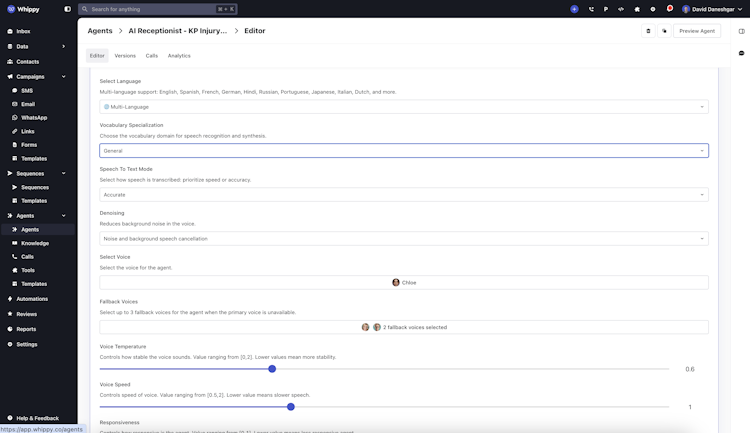Open the Multi-Language dropdown
This screenshot has width=750, height=433.
404,107
